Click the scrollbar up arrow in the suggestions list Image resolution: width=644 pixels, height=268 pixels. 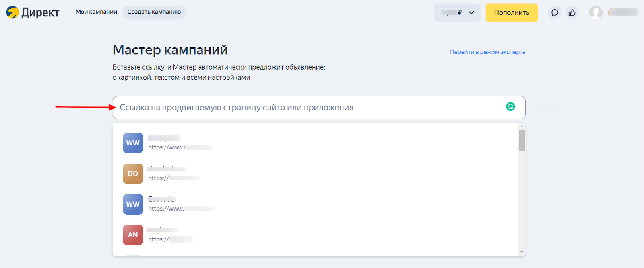point(522,127)
